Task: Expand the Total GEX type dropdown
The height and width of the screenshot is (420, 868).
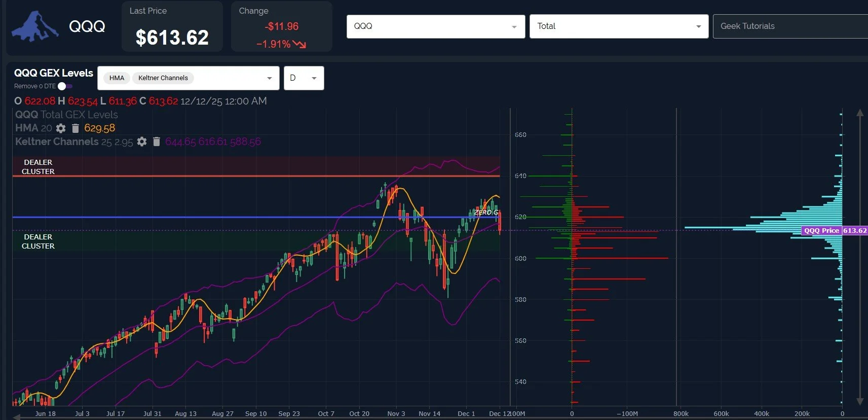Action: (x=619, y=26)
